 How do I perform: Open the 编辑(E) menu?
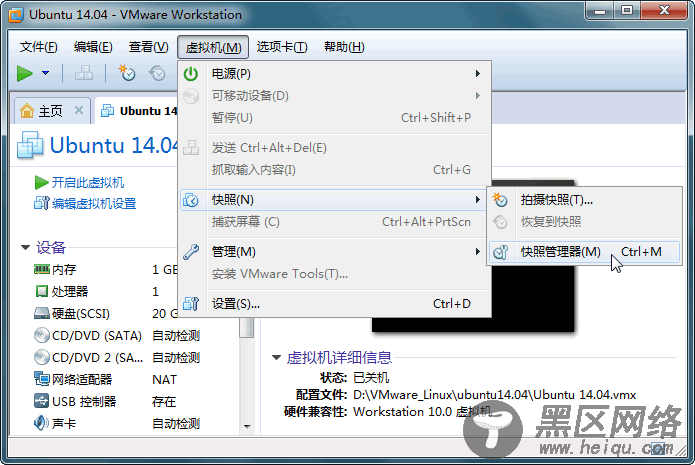pos(93,47)
